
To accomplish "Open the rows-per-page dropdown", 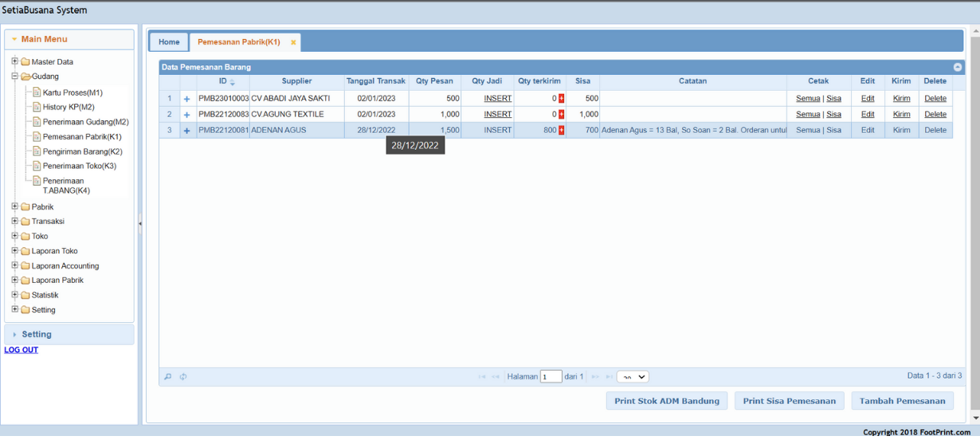I will coord(633,377).
